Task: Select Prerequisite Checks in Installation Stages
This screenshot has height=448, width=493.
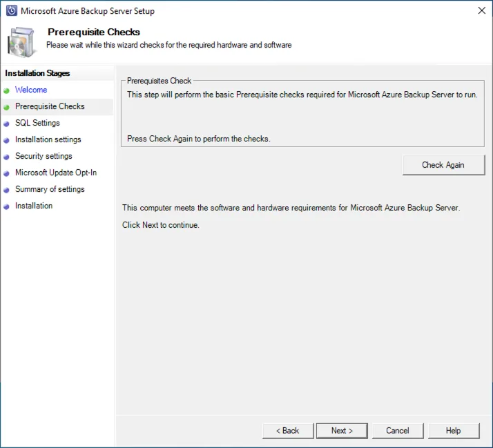Action: (50, 106)
